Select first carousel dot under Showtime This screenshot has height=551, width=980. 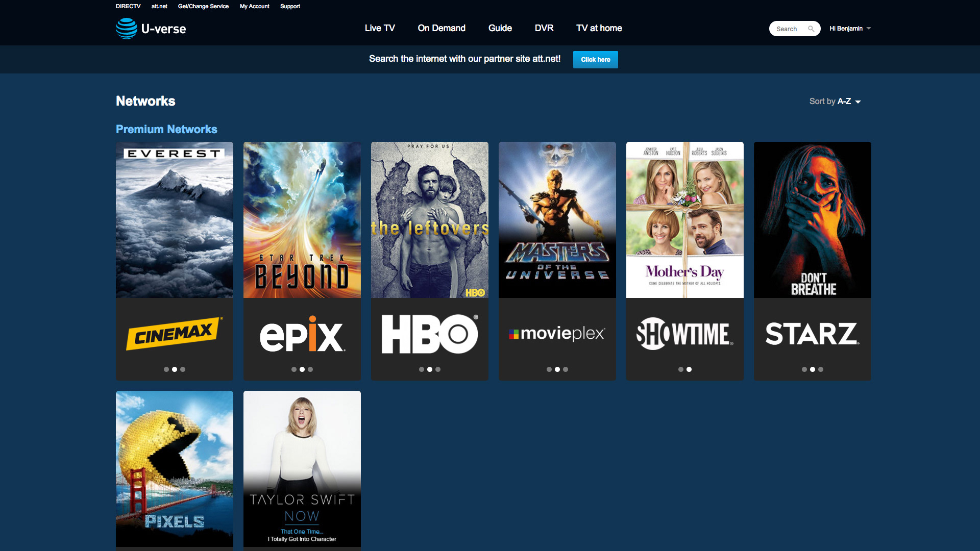click(681, 369)
